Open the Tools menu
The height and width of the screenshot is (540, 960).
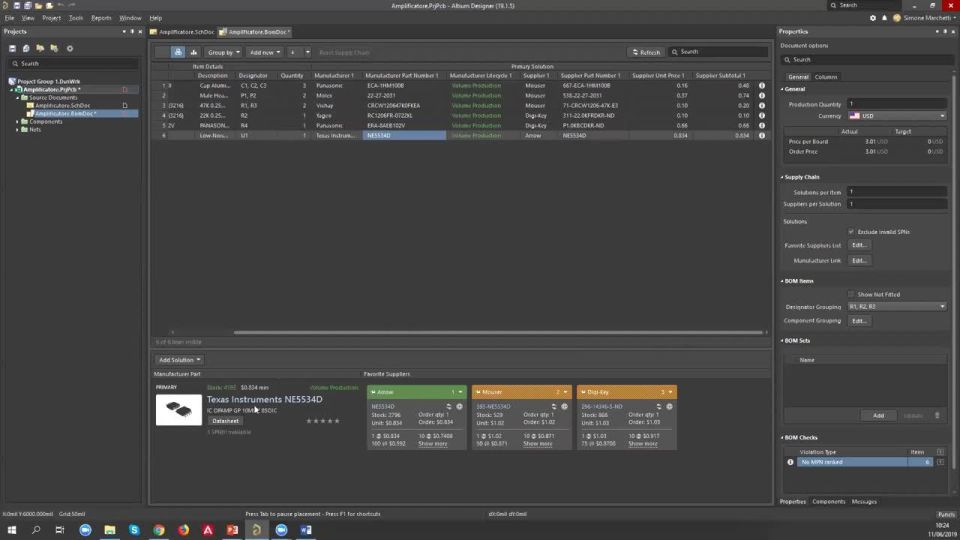75,18
